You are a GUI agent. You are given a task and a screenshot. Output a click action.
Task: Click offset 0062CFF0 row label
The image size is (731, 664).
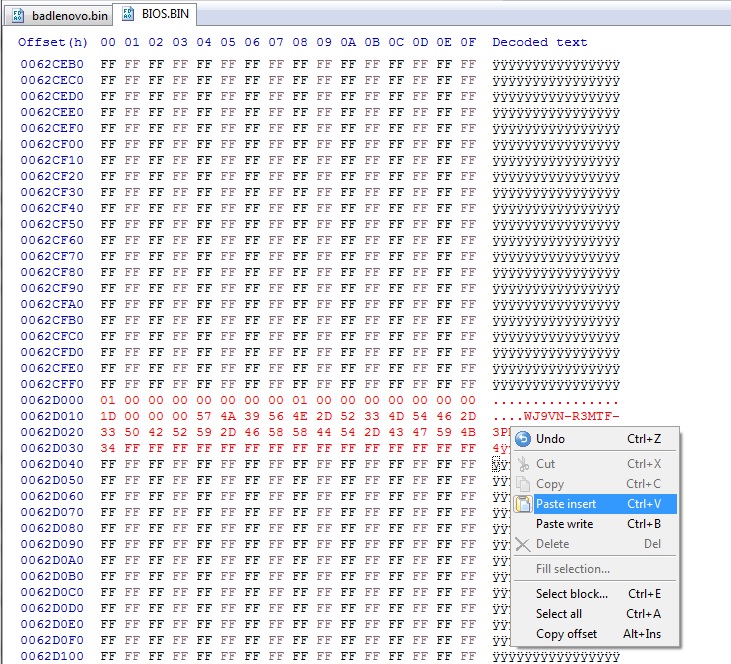point(52,384)
